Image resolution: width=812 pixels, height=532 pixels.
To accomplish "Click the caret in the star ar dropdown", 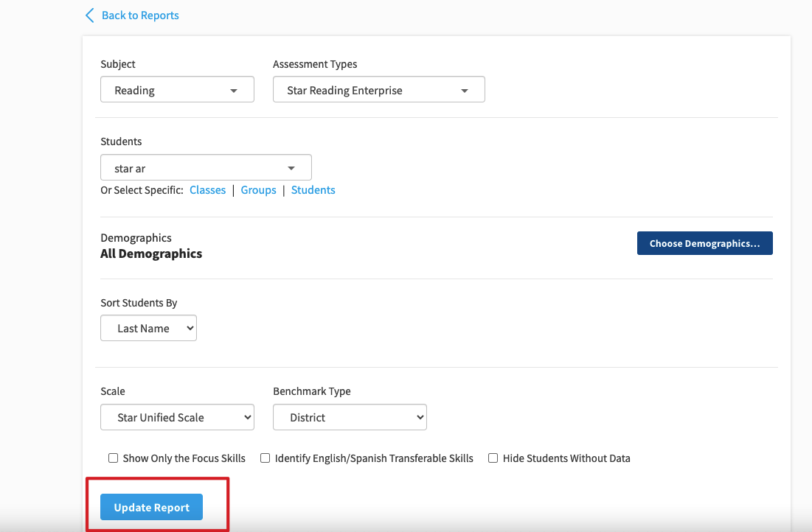I will [x=291, y=168].
